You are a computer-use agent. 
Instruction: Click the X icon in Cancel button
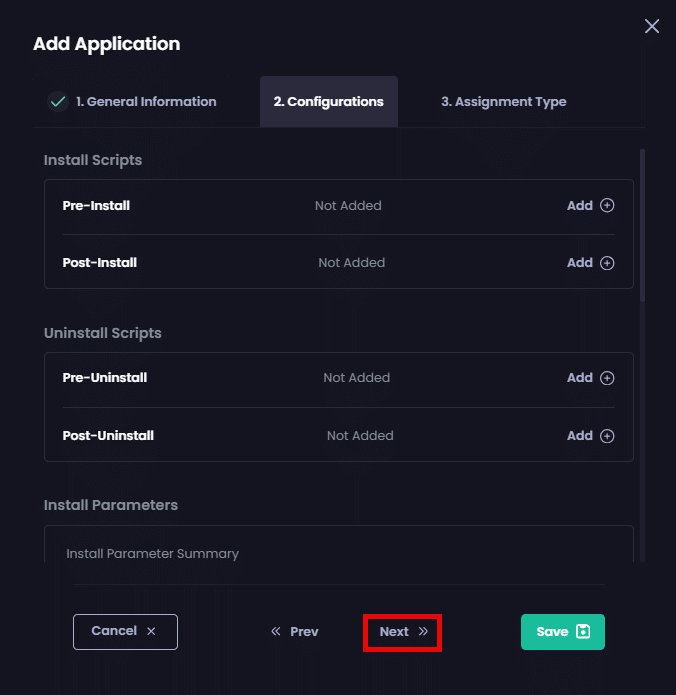click(x=151, y=632)
